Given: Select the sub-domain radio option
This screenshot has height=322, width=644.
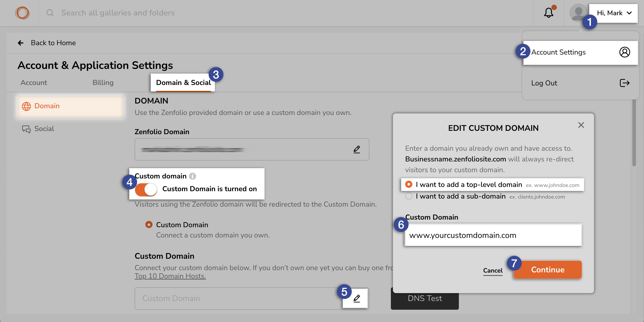Looking at the screenshot, I should pos(409,196).
